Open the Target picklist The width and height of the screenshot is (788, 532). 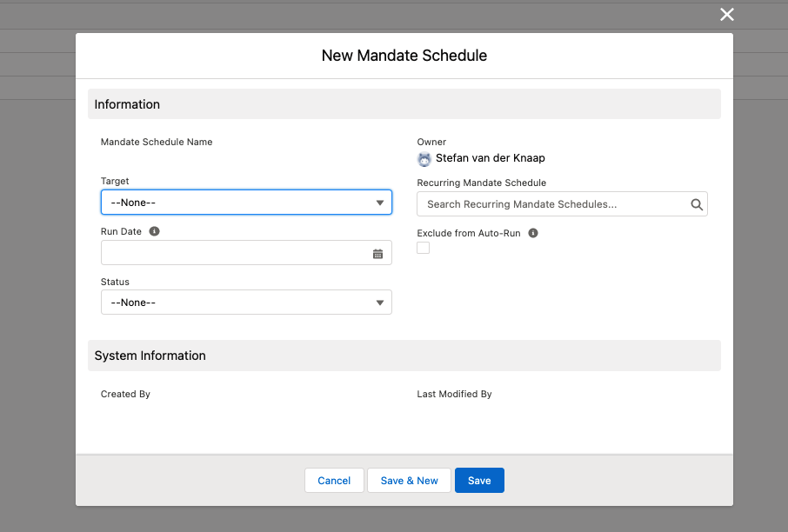[x=246, y=202]
